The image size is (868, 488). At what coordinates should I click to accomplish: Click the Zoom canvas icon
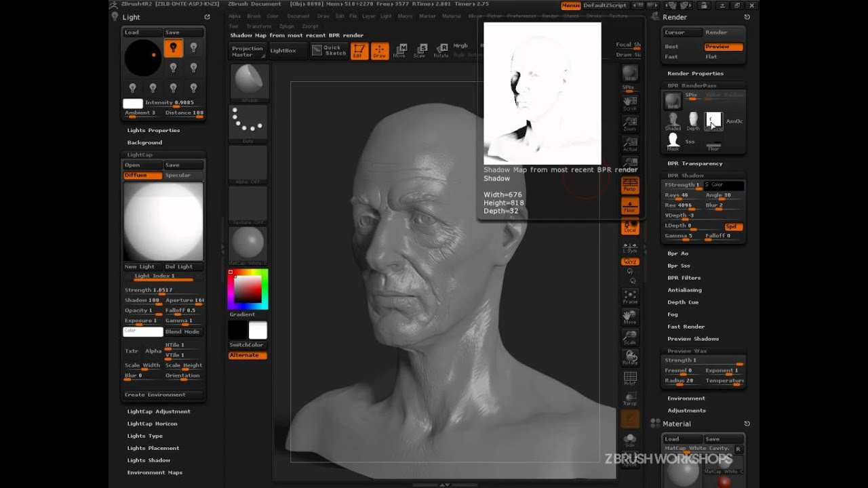pyautogui.click(x=630, y=123)
